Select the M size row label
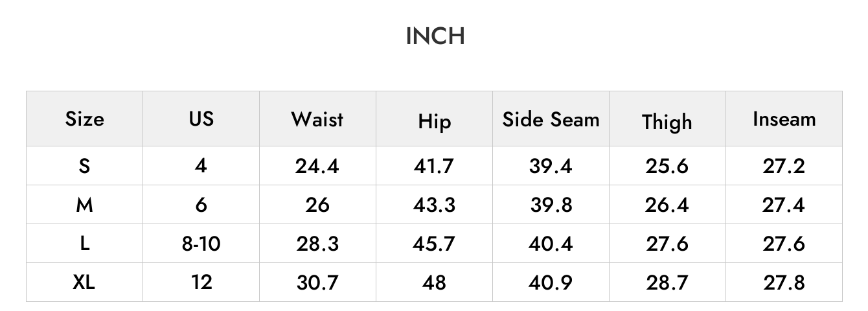868x311 pixels. 84,205
